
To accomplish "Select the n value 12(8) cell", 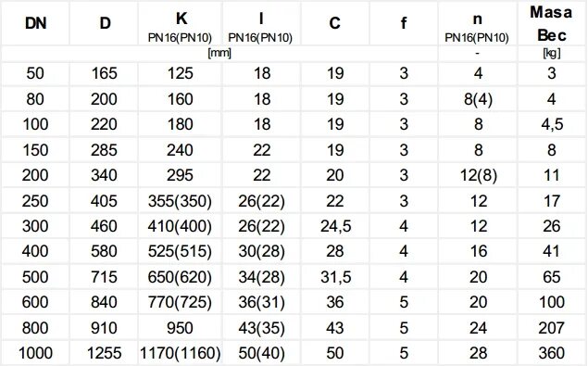I will pos(478,175).
